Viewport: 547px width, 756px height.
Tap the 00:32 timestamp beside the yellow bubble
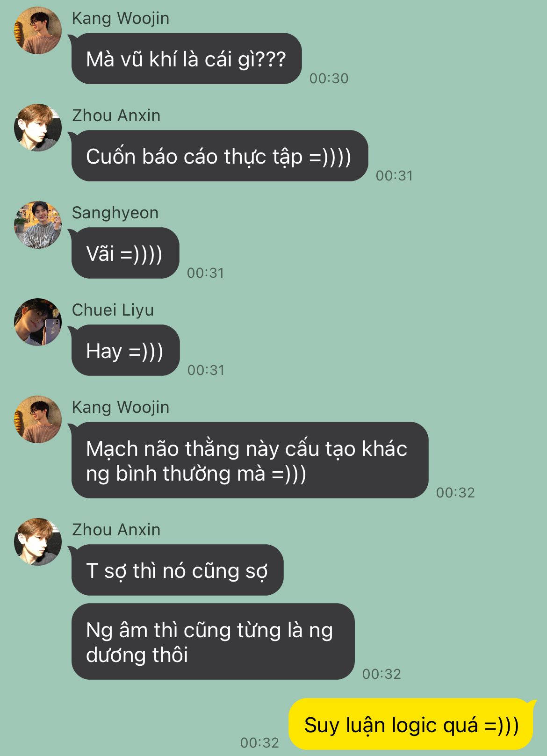tap(259, 742)
